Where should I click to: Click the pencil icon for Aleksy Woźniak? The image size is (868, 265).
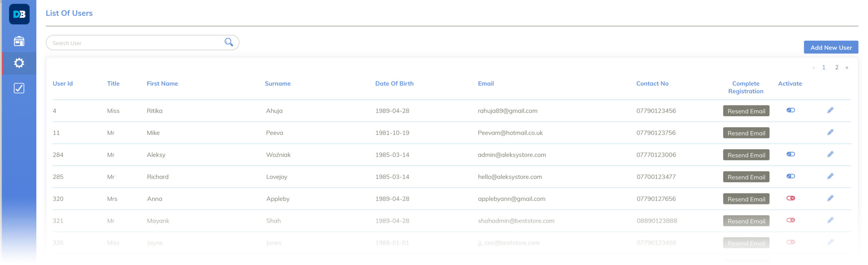coord(830,154)
